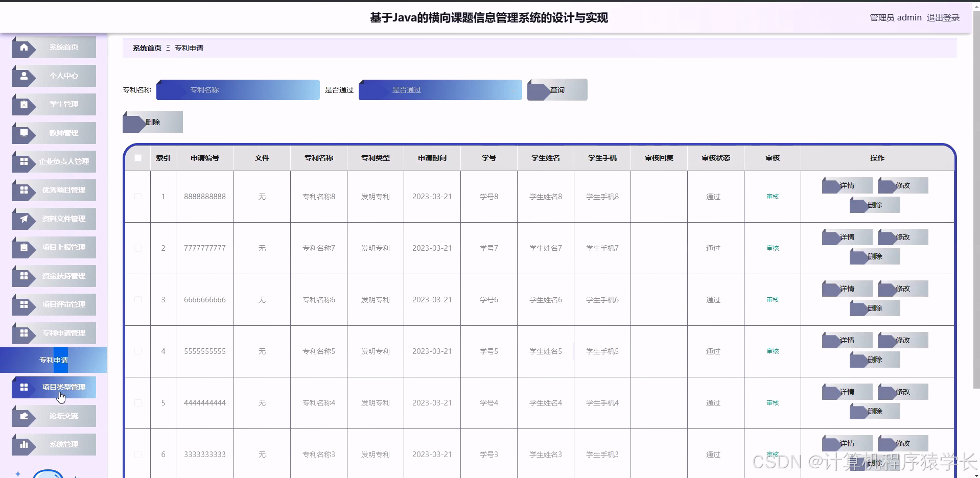980x478 pixels.
Task: Click the bar chart icon beside 系统管理
Action: coord(24,444)
